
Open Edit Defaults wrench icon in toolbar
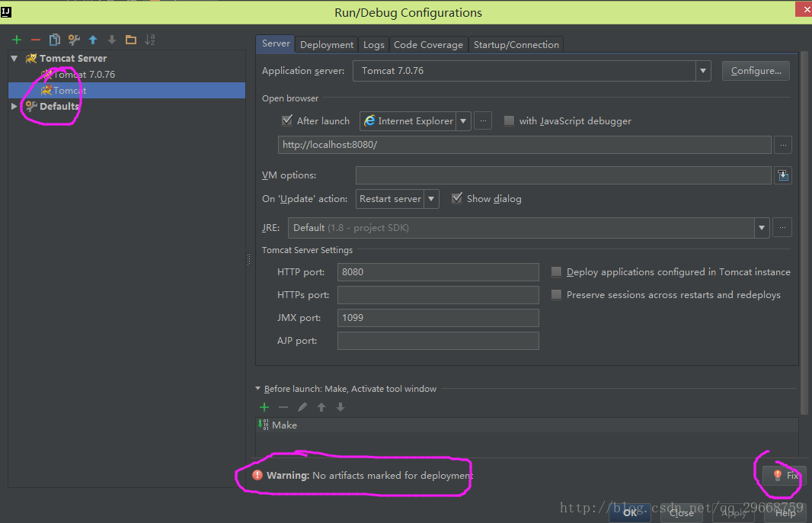(x=74, y=40)
